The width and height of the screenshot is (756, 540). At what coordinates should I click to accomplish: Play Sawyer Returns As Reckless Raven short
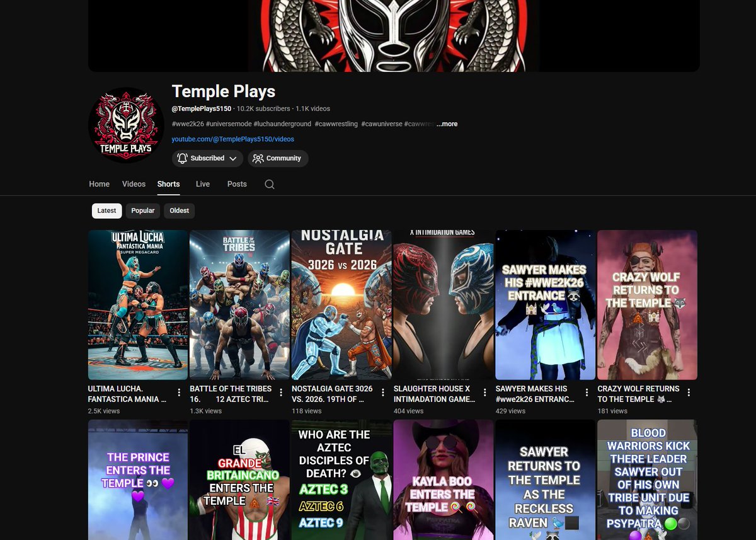pos(546,480)
